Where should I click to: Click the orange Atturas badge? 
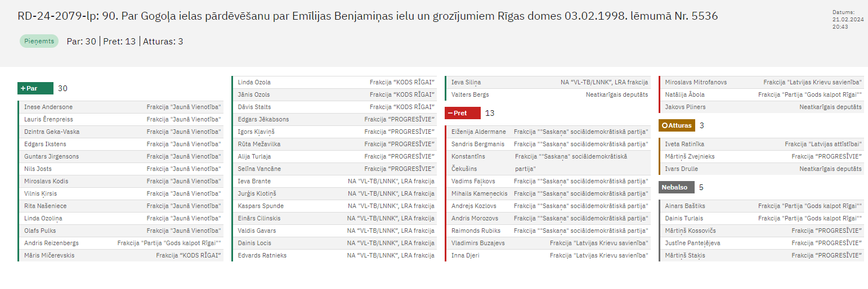[677, 125]
